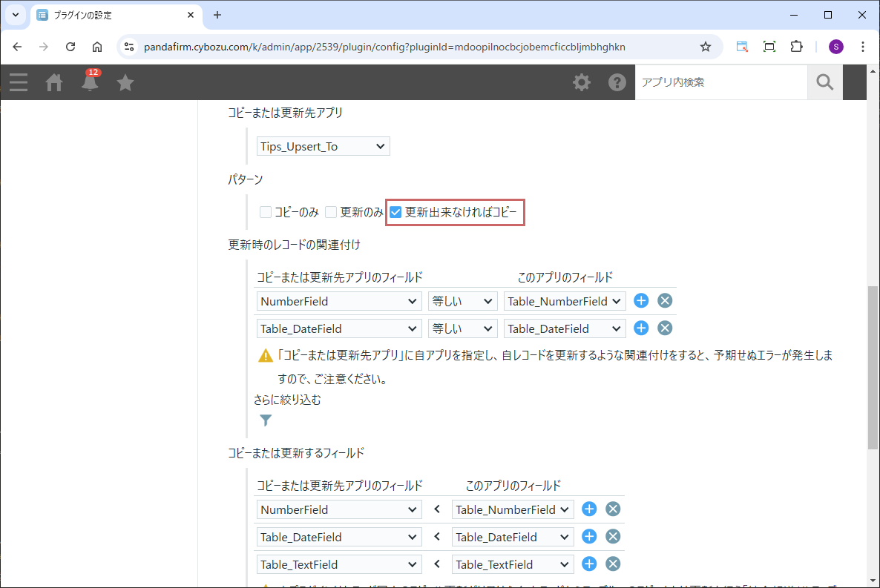The height and width of the screenshot is (588, 880).
Task: Remove the Table_DateField association condition row
Action: click(666, 328)
